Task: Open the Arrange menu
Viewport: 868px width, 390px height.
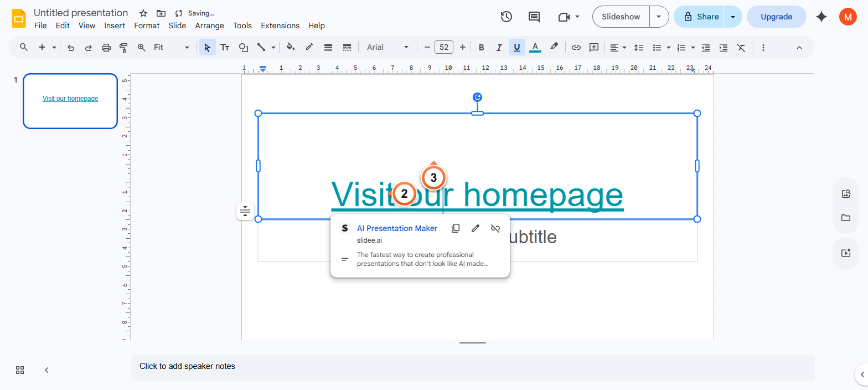Action: [x=209, y=25]
